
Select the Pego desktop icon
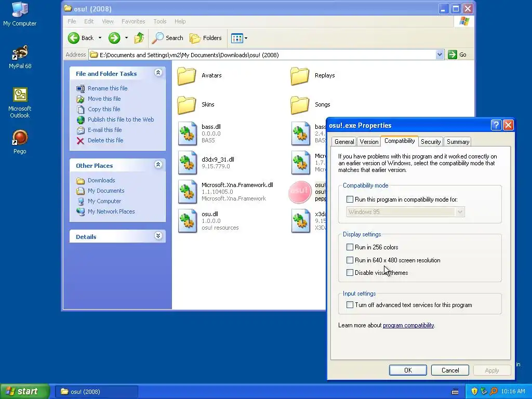click(x=20, y=142)
